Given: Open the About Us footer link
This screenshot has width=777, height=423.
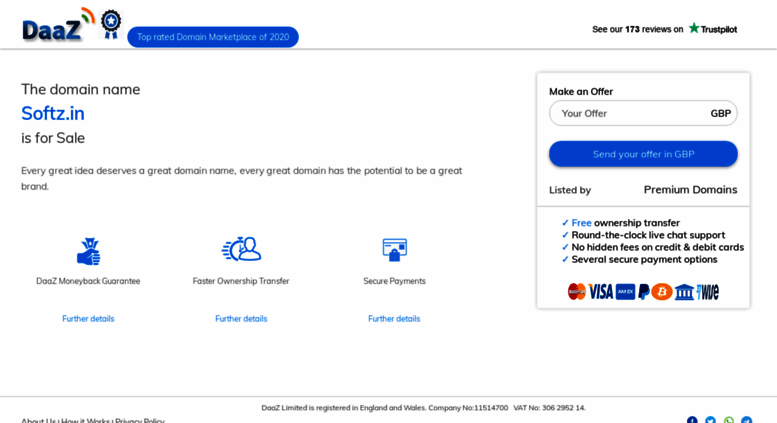Looking at the screenshot, I should [39, 420].
